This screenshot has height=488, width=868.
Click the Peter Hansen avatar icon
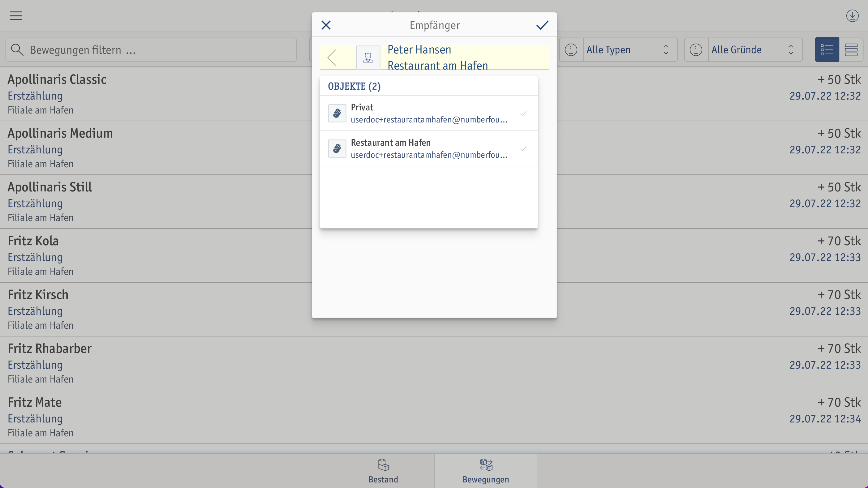click(368, 58)
